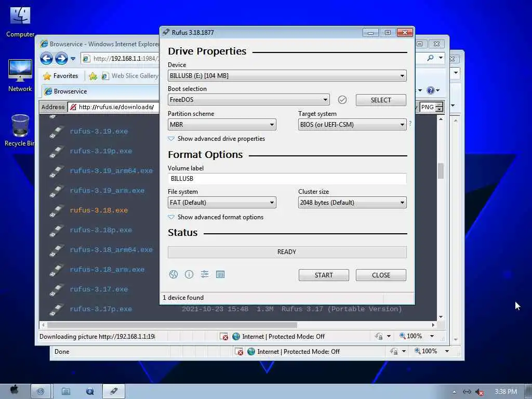Screen dimensions: 532x399
Task: Click taskbar folder library icon
Action: pyautogui.click(x=66, y=392)
